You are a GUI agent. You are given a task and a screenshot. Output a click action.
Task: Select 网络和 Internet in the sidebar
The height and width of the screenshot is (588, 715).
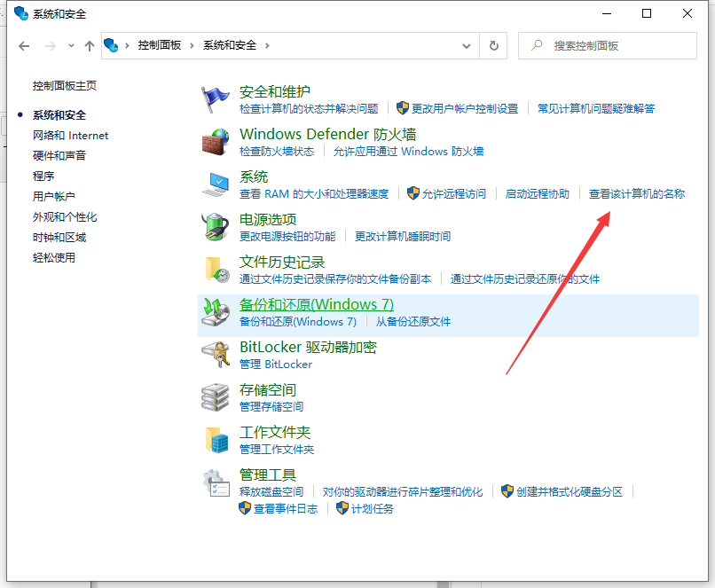tap(70, 135)
